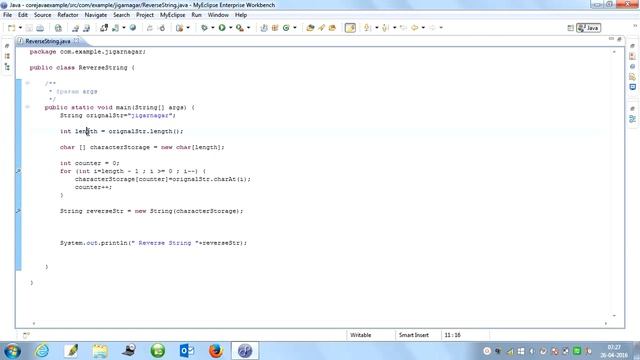
Task: Click the New Java Package icon
Action: click(275, 28)
